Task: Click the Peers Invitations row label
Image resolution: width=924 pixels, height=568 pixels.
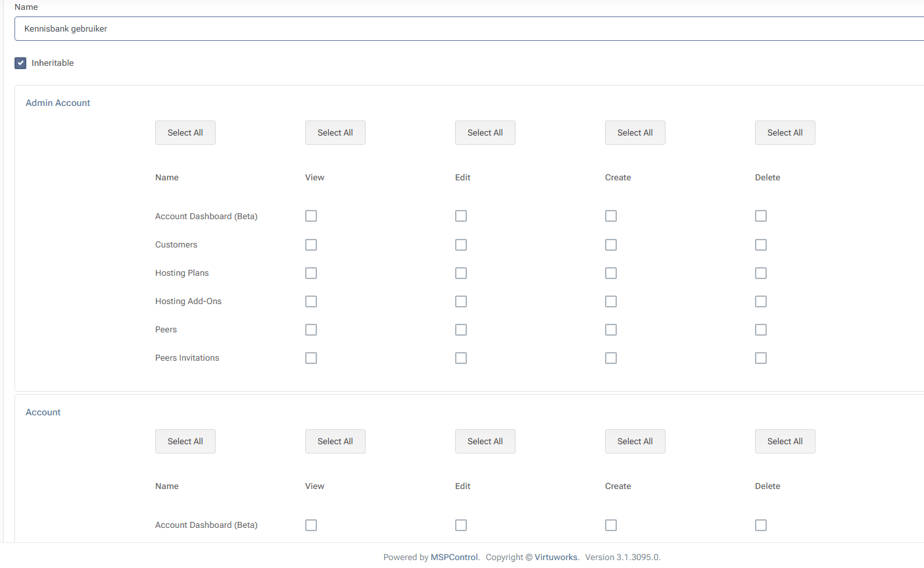Action: click(x=187, y=358)
